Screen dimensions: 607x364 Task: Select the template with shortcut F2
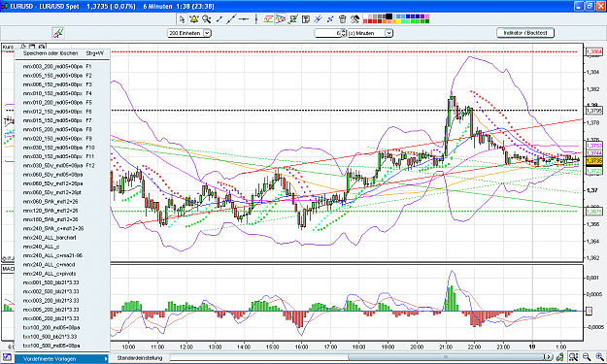click(x=63, y=76)
